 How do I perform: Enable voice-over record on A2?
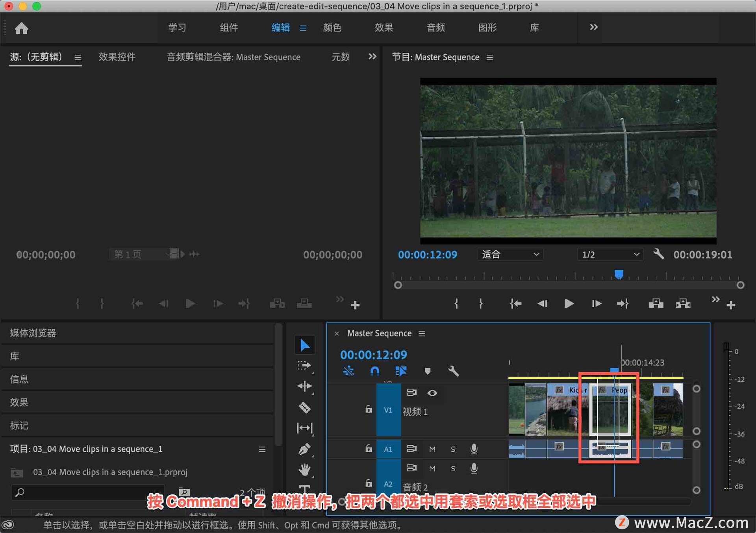point(474,468)
